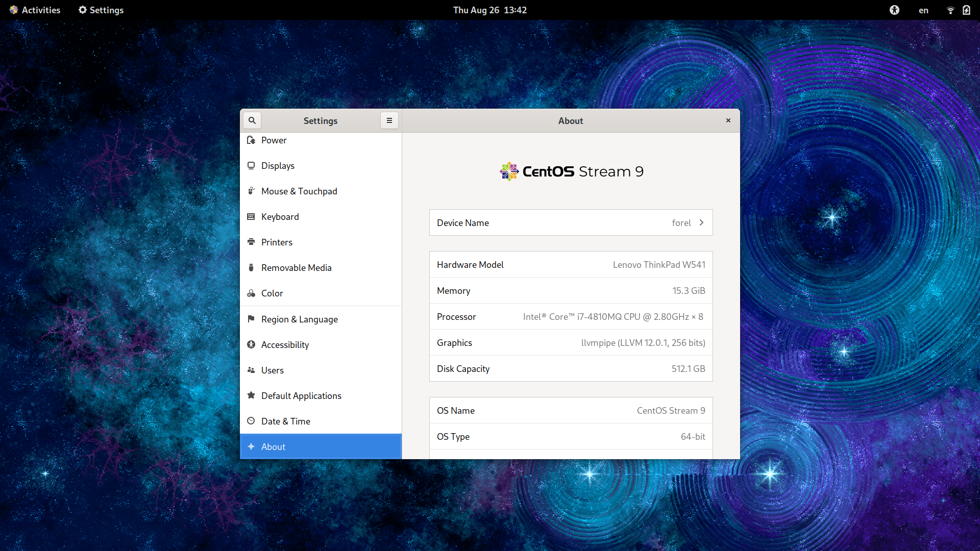Click the clock 'Thu Aug 26 13:42'
Image resolution: width=980 pixels, height=551 pixels.
tap(490, 10)
